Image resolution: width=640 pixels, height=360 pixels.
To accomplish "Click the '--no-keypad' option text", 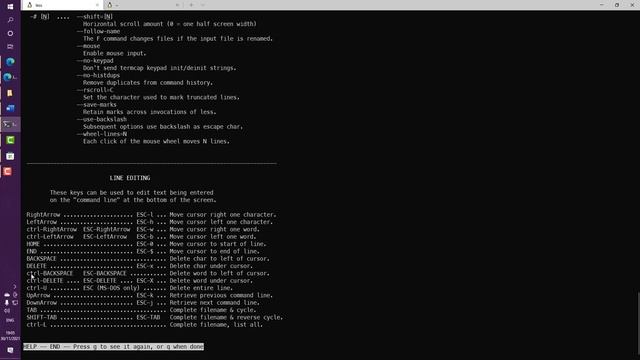I will click(95, 61).
